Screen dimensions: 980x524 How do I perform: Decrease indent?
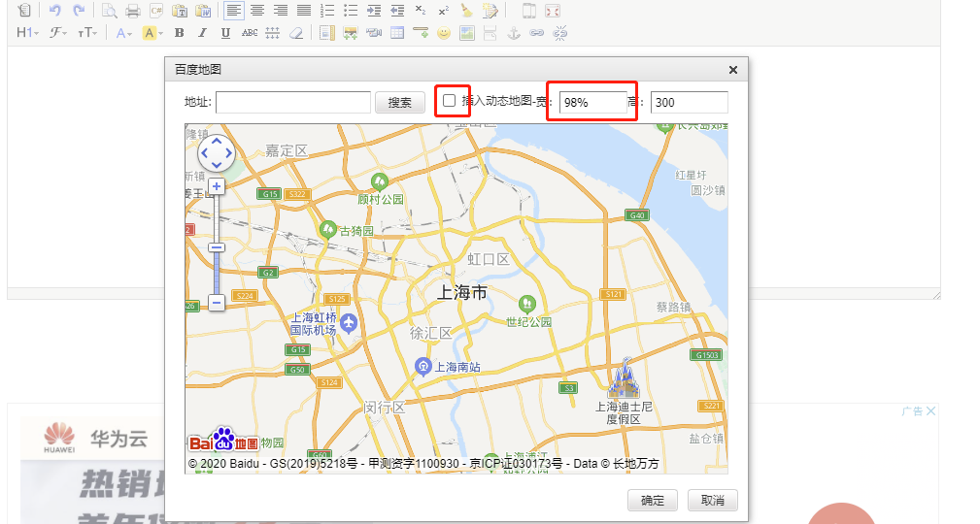(397, 10)
